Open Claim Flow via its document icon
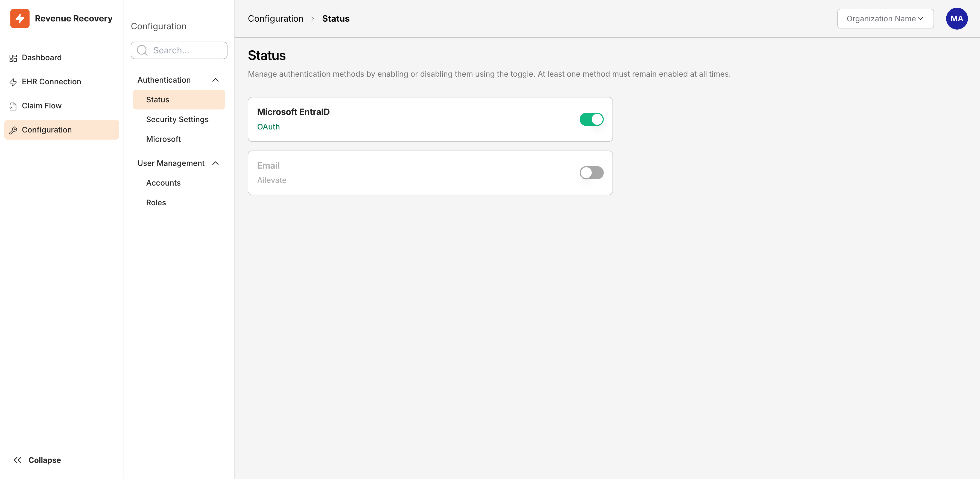The height and width of the screenshot is (479, 980). click(x=13, y=105)
